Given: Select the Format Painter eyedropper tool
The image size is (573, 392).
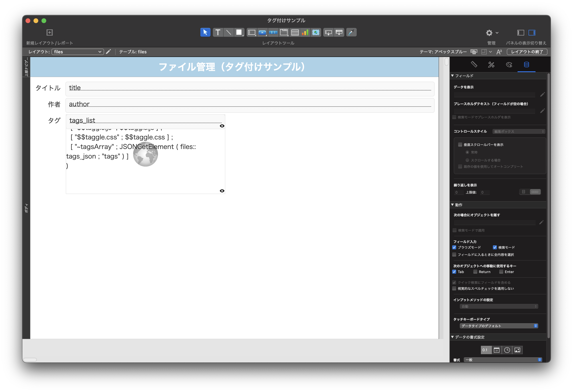Looking at the screenshot, I should tap(351, 32).
